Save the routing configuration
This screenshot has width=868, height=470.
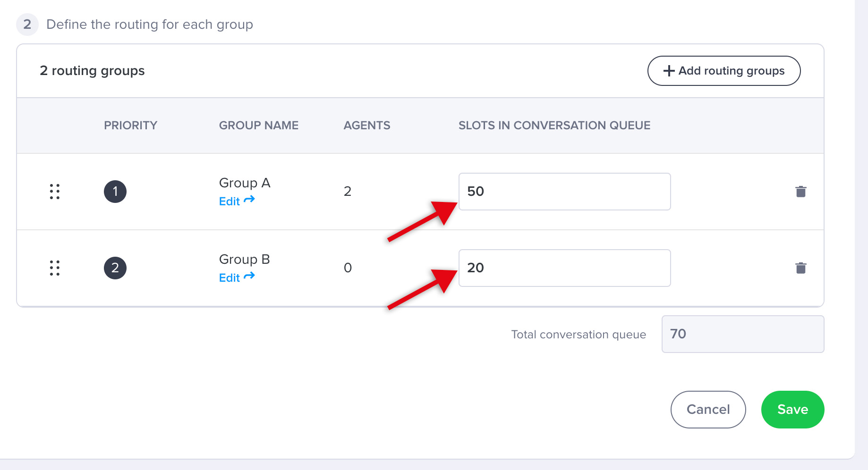tap(792, 410)
